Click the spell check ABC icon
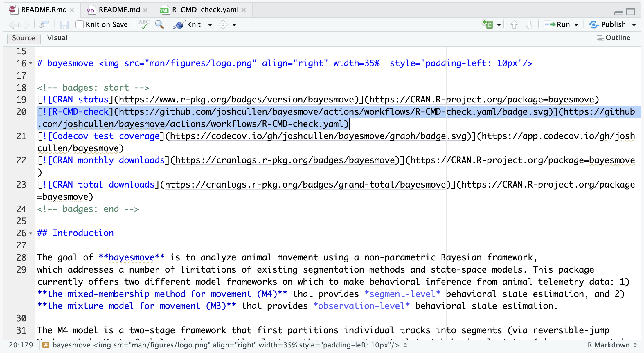 pos(144,25)
